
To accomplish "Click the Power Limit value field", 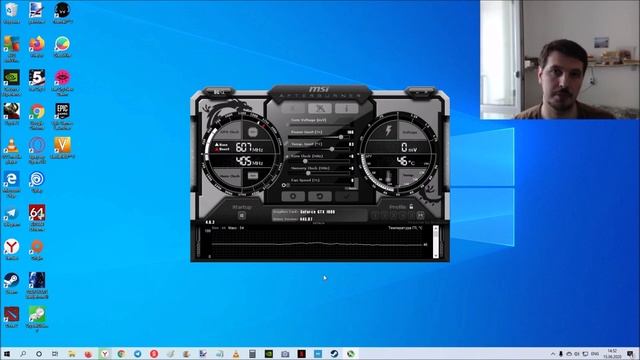I will tap(350, 132).
